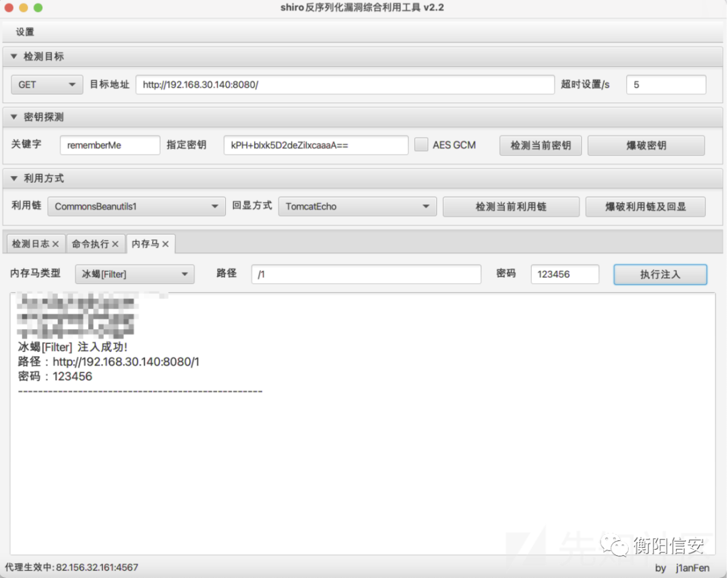Image resolution: width=728 pixels, height=578 pixels.
Task: Click the 指定密钥 key input field
Action: click(x=315, y=145)
